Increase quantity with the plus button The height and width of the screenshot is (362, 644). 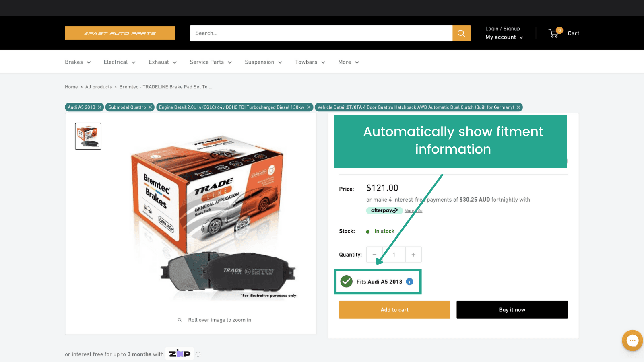[413, 255]
